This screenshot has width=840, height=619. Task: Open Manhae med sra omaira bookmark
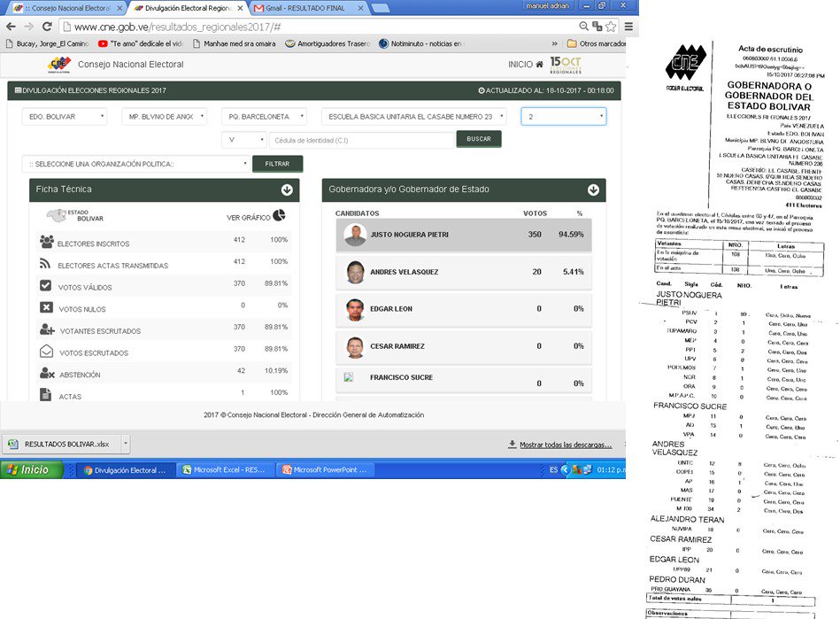coord(234,44)
